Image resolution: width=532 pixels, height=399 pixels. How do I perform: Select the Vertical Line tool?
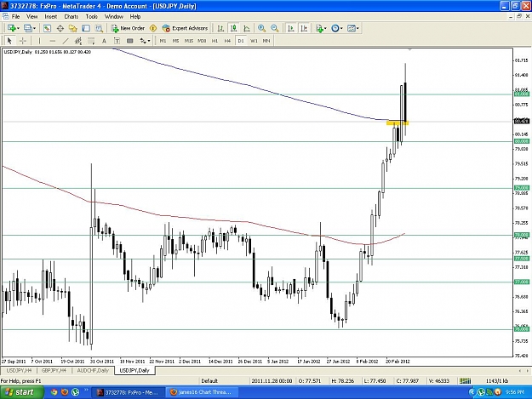tap(39, 41)
